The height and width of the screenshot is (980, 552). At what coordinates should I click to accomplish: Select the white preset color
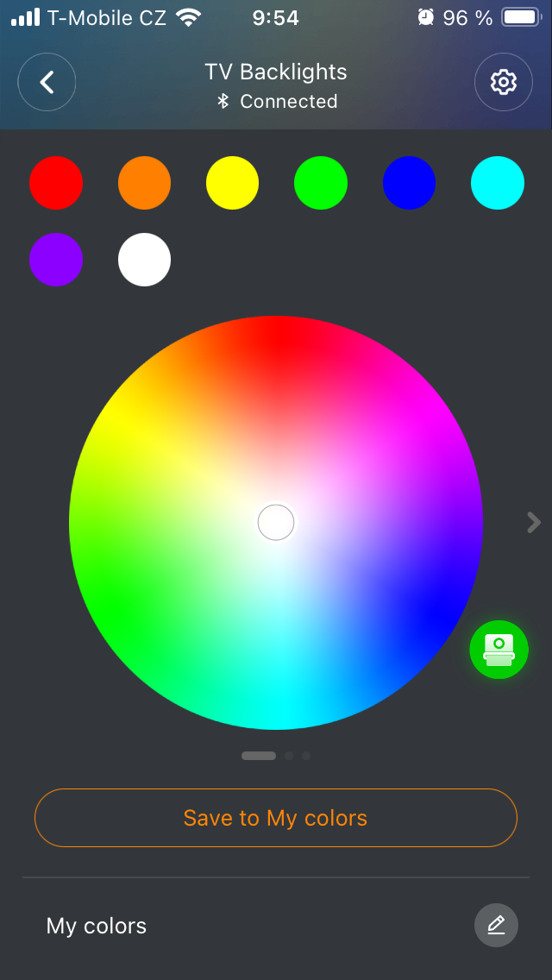click(144, 260)
